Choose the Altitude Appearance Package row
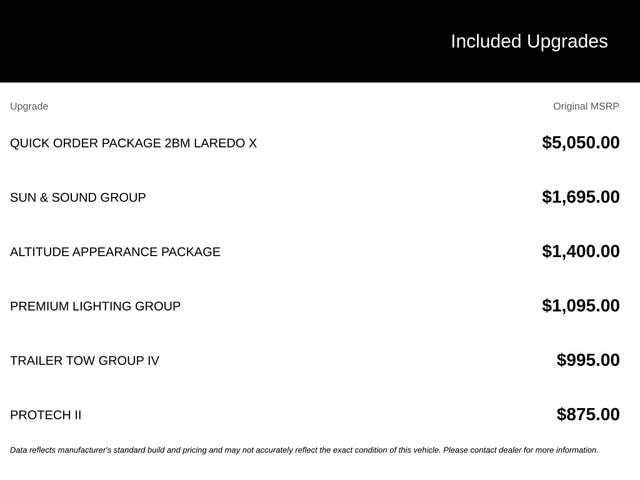 click(315, 251)
